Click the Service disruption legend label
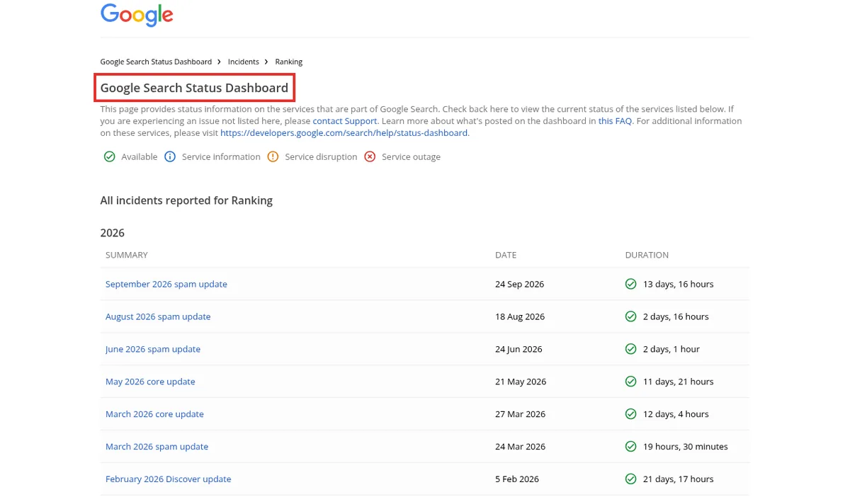 tap(321, 157)
